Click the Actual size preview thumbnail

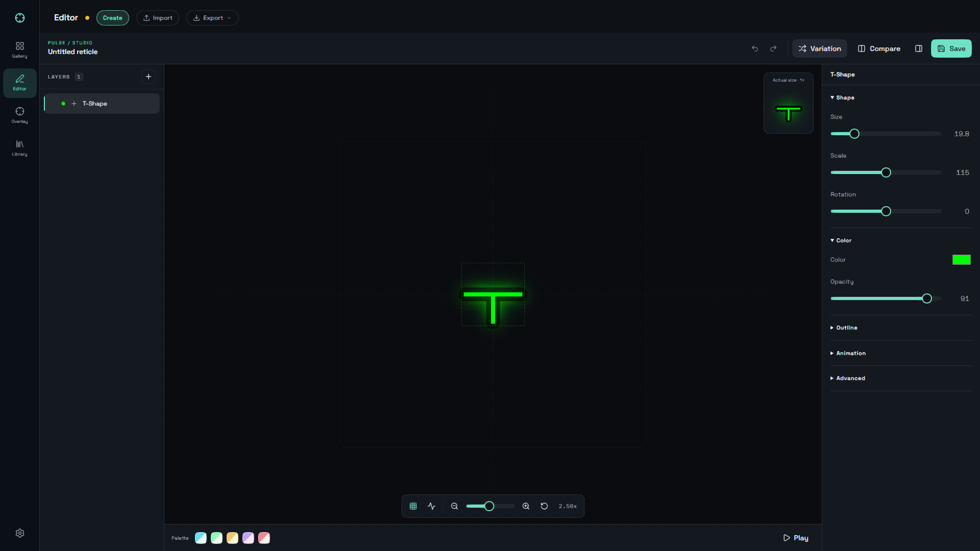tap(789, 103)
